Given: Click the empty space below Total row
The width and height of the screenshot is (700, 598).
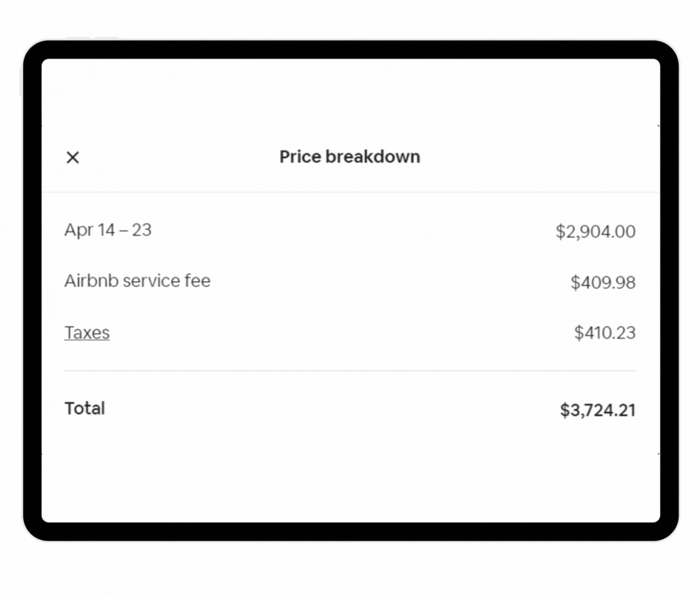Looking at the screenshot, I should click(350, 486).
